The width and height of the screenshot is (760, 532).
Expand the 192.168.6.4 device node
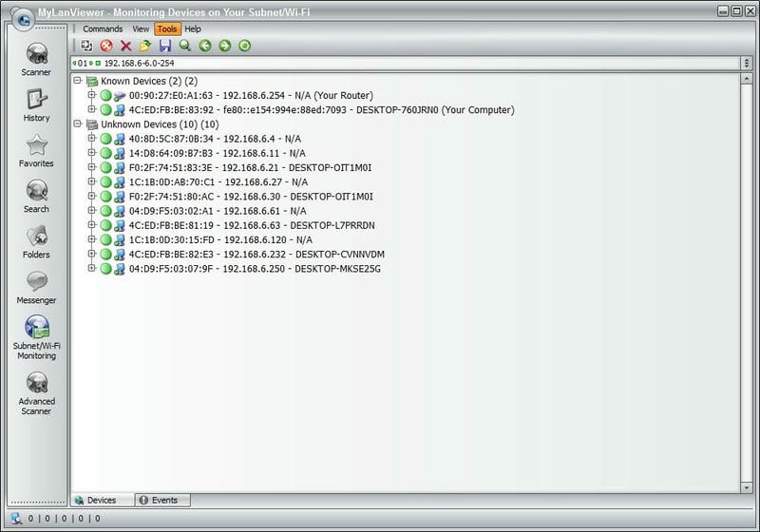tap(92, 139)
